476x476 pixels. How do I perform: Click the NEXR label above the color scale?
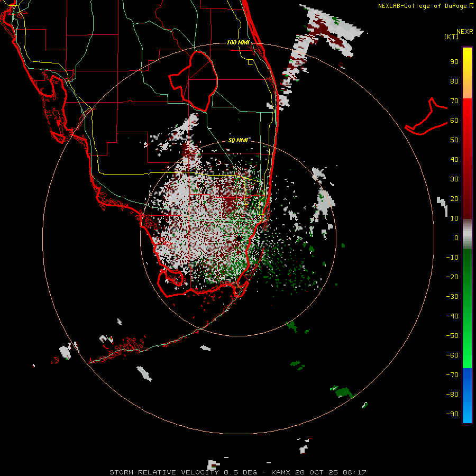pos(464,32)
